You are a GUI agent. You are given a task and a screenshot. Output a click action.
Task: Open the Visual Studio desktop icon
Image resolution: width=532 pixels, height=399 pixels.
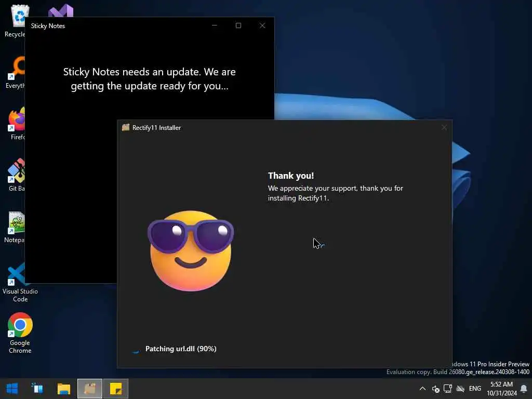[x=61, y=11]
